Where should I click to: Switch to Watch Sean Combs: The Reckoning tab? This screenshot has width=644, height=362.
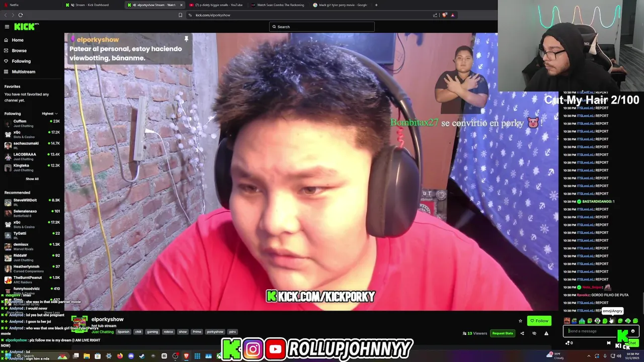coord(279,5)
